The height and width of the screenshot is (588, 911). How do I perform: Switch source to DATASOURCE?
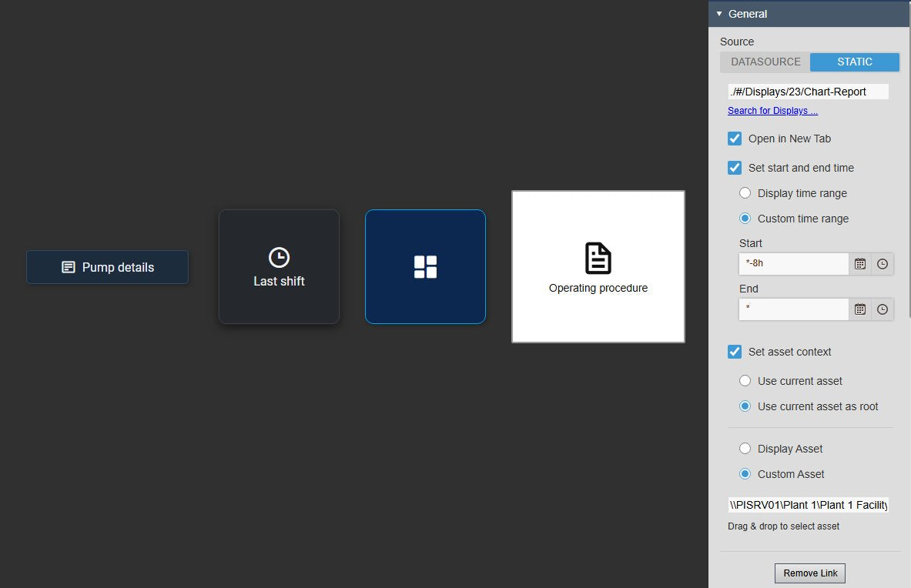click(x=765, y=62)
